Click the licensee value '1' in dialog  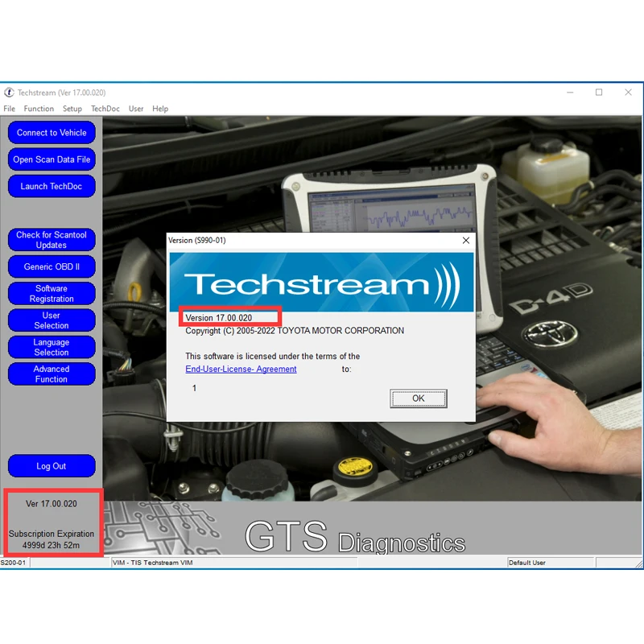click(x=194, y=388)
